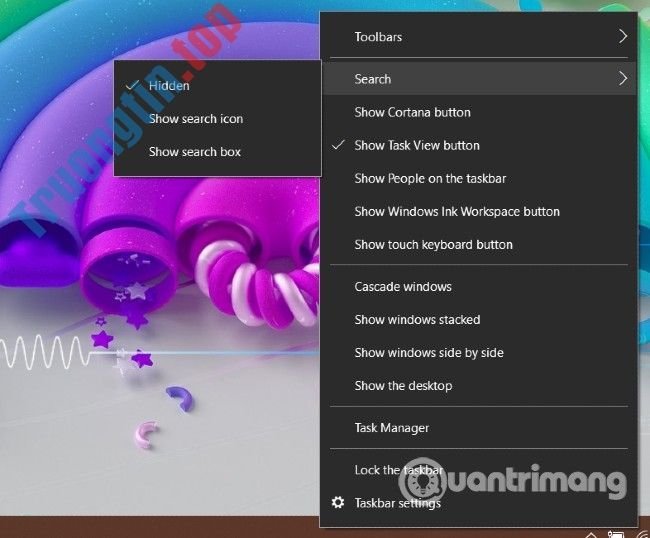
Task: Select Cascade windows
Action: [403, 287]
